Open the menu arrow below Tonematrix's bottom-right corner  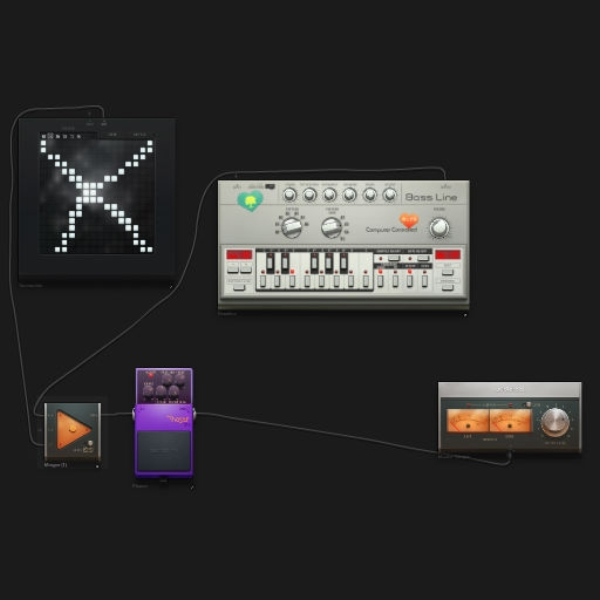(x=171, y=286)
